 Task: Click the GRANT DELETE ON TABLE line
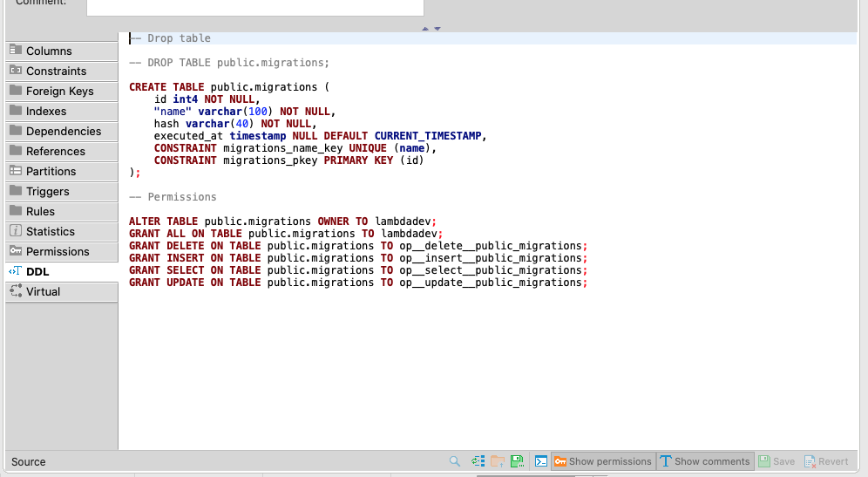click(358, 245)
